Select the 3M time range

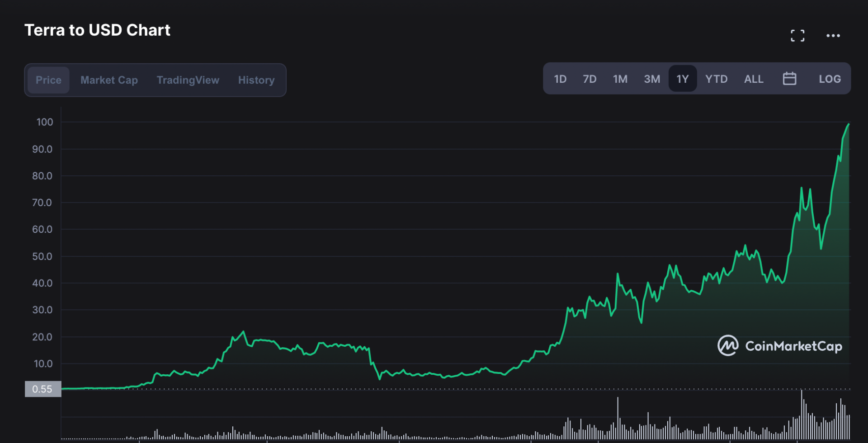tap(652, 78)
